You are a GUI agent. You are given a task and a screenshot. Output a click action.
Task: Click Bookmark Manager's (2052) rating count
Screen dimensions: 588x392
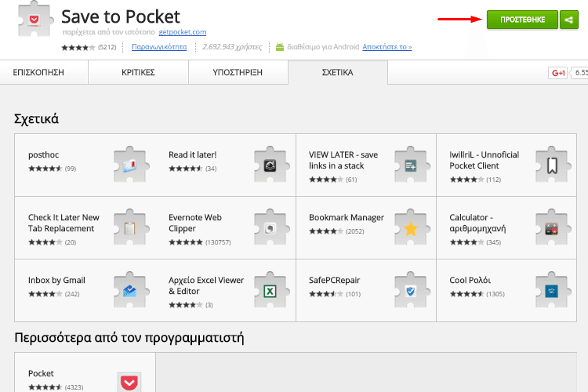coord(354,231)
